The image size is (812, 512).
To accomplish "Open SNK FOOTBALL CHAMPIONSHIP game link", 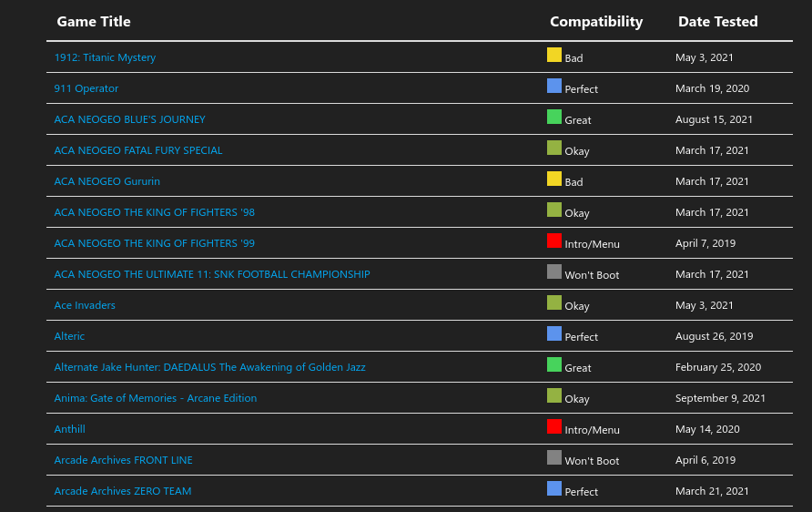I will coord(211,274).
